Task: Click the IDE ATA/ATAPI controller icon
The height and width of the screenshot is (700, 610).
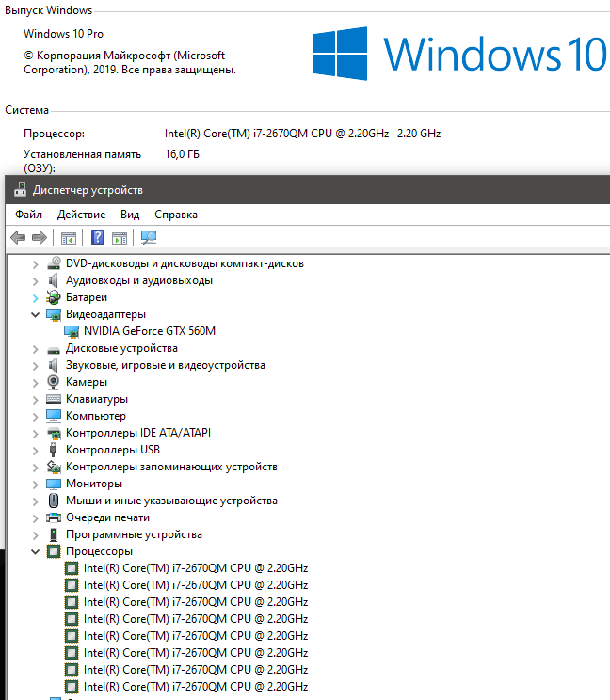Action: pos(54,433)
